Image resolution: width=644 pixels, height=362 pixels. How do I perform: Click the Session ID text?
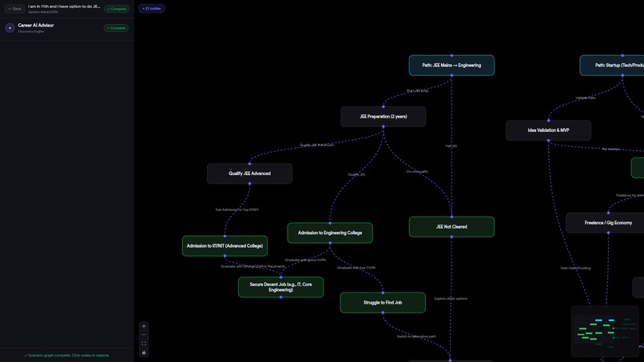point(43,12)
